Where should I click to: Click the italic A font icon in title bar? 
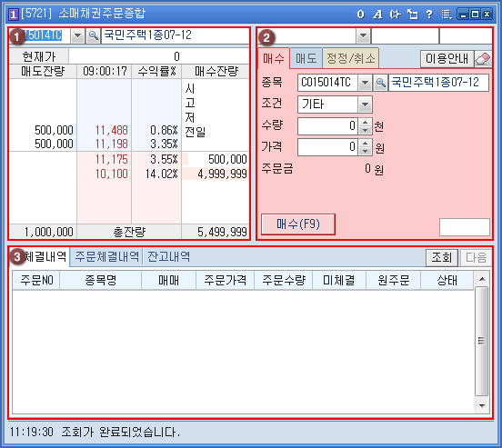click(377, 15)
